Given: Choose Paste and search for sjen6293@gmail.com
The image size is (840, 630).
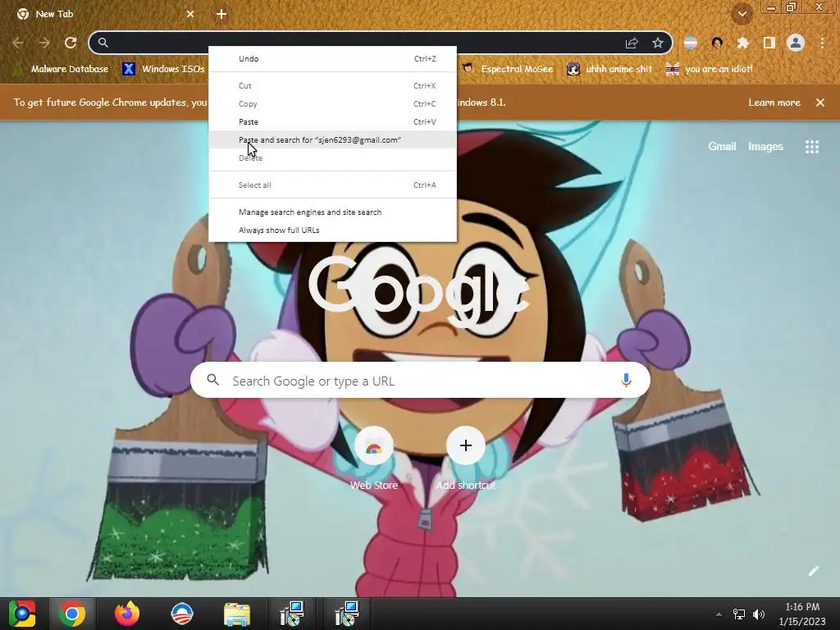Looking at the screenshot, I should pos(333,139).
